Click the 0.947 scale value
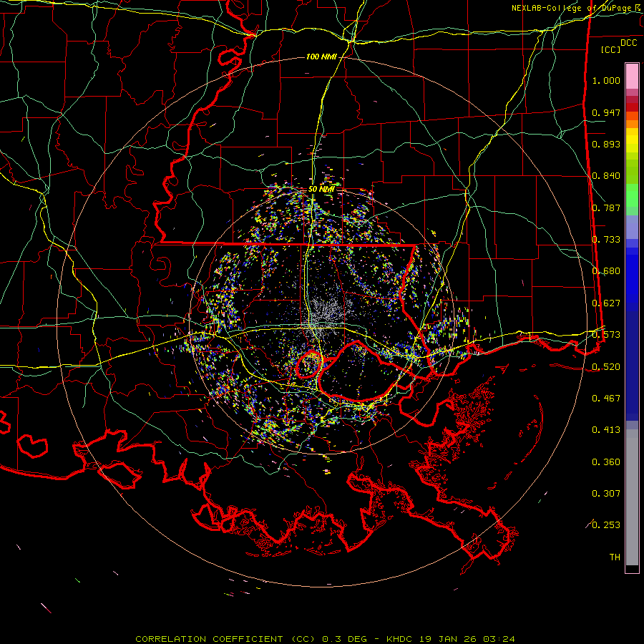Image resolution: width=644 pixels, height=644 pixels. [606, 112]
